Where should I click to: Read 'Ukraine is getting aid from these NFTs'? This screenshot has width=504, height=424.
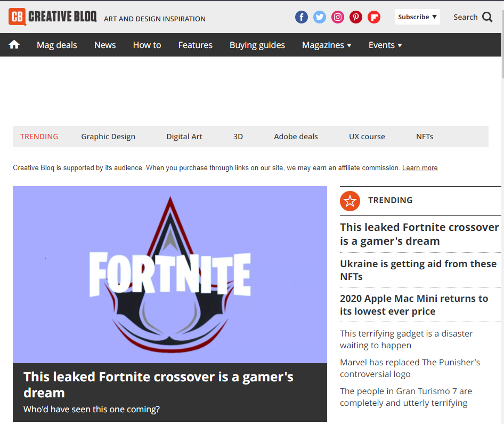click(419, 270)
